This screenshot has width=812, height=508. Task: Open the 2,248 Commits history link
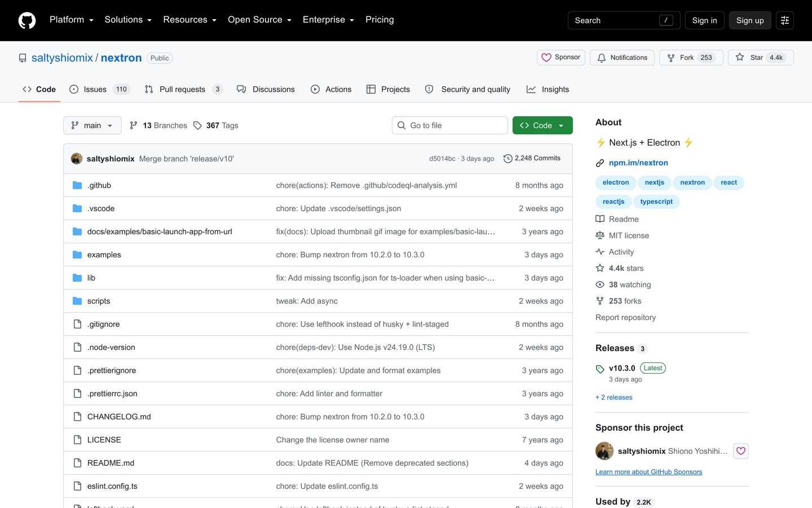tap(532, 159)
